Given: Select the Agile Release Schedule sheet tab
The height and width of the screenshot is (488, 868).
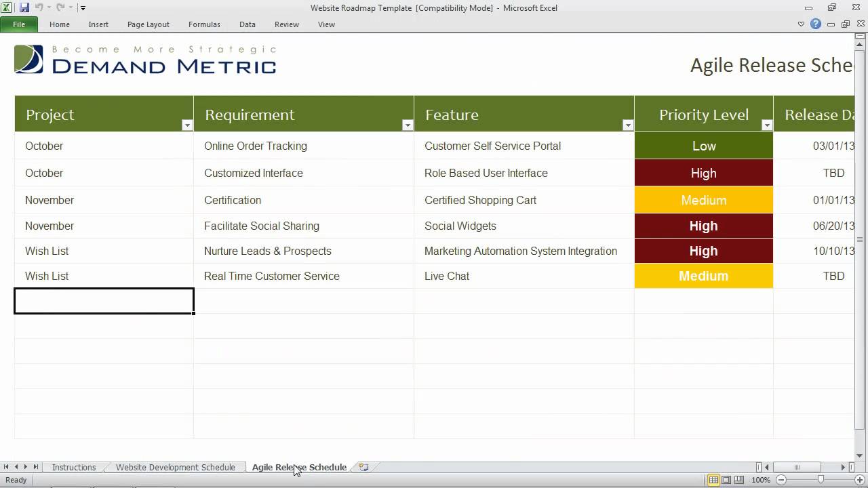Looking at the screenshot, I should pyautogui.click(x=299, y=467).
